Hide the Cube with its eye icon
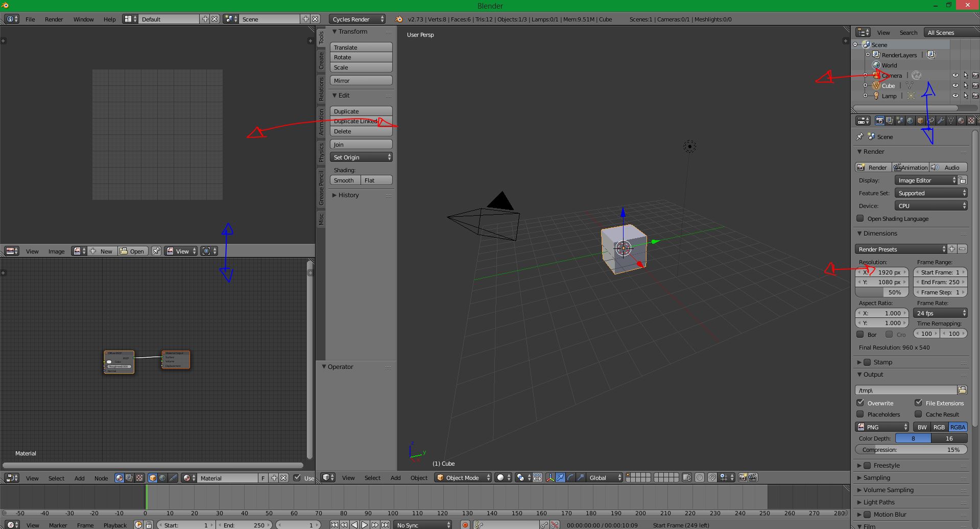This screenshot has width=980, height=529. 955,85
